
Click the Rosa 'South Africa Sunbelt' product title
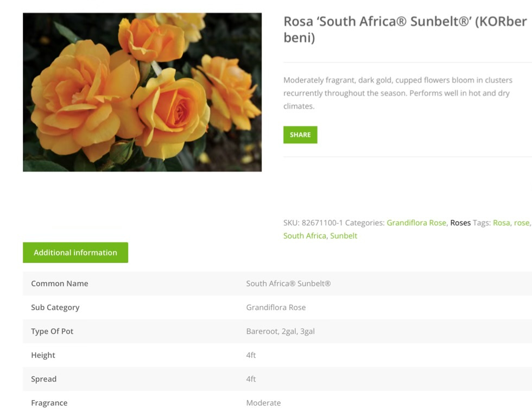pyautogui.click(x=404, y=29)
